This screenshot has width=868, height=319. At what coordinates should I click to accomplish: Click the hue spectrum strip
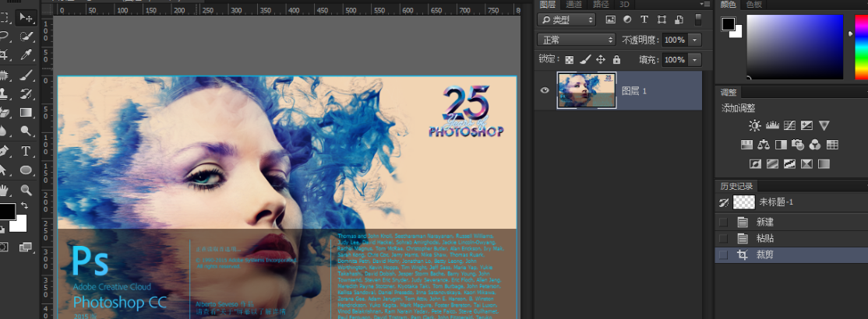(x=861, y=47)
